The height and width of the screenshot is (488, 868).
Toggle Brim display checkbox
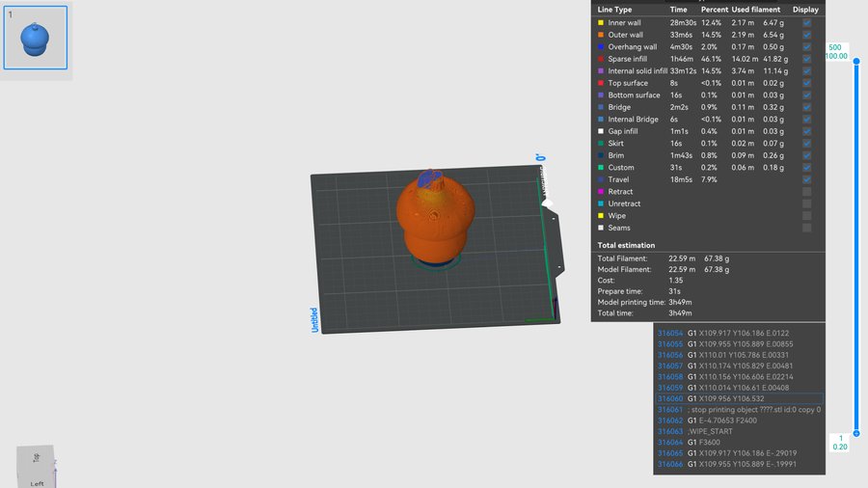point(806,155)
